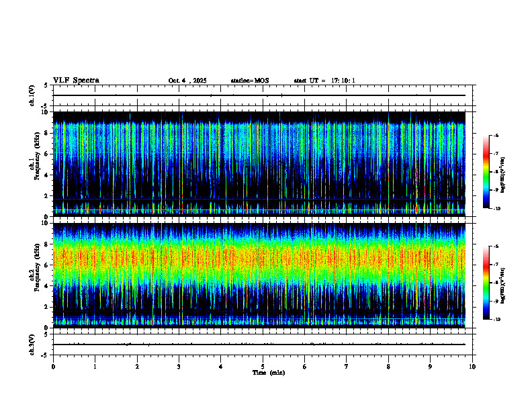Click the "-7" value on ch.2 colorbar

[x=496, y=265]
